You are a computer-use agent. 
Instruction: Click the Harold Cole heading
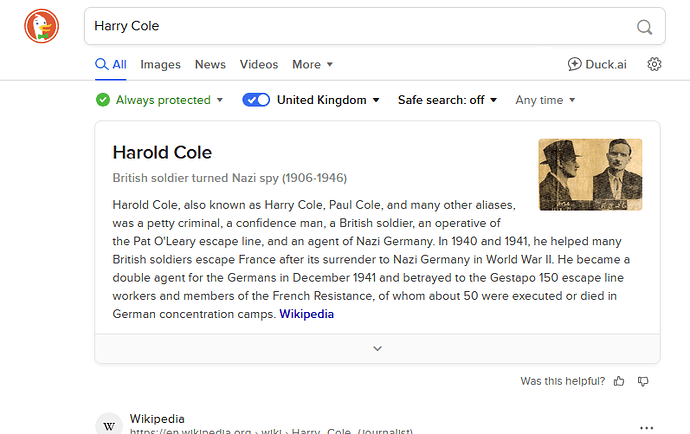162,152
